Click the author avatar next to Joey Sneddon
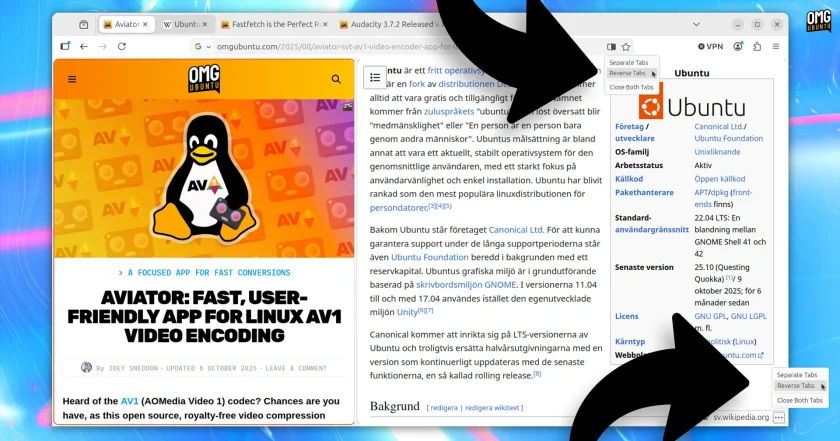Screen dimensions: 840x441 86,368
